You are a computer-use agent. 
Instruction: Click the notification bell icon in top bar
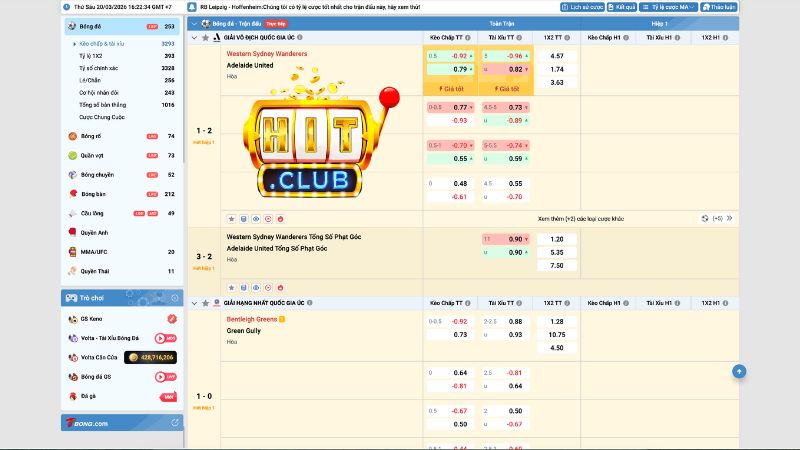(192, 7)
